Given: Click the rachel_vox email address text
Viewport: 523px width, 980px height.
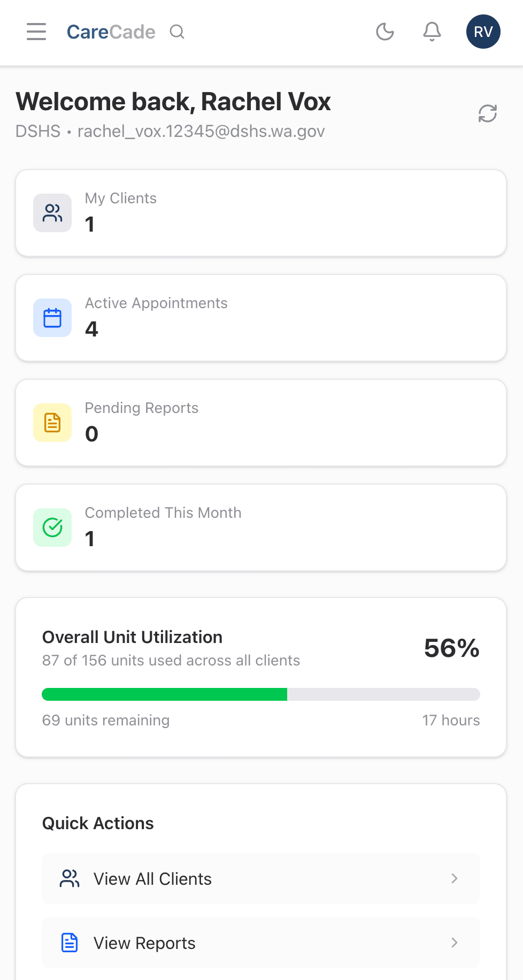Looking at the screenshot, I should click(x=201, y=131).
